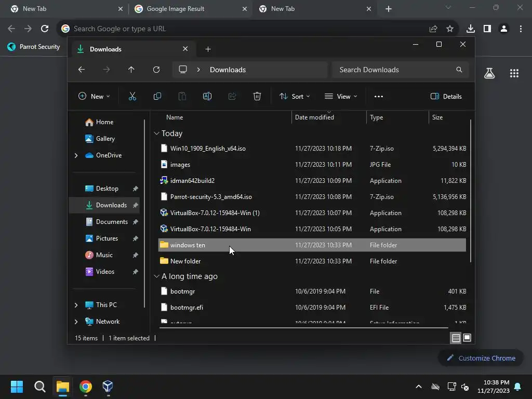The height and width of the screenshot is (399, 532).
Task: Unpin Music from quick access
Action: click(x=136, y=255)
